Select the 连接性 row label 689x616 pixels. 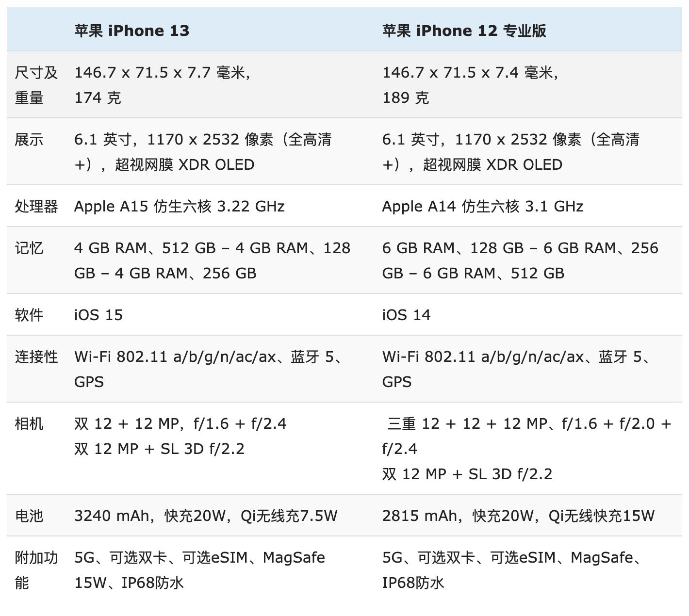[x=36, y=357]
